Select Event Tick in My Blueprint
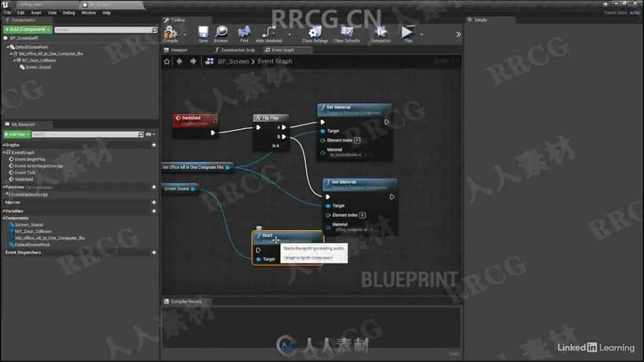The height and width of the screenshot is (362, 644). pyautogui.click(x=25, y=173)
